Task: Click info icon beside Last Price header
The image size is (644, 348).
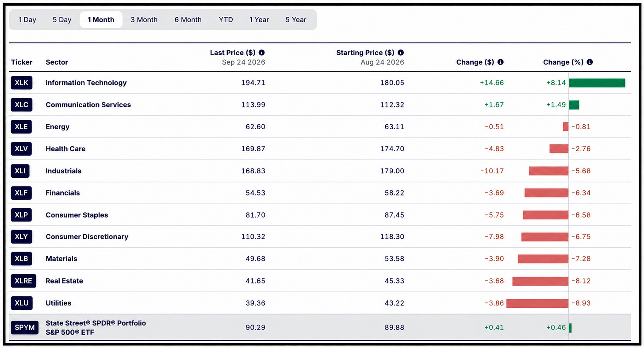Action: click(x=262, y=53)
